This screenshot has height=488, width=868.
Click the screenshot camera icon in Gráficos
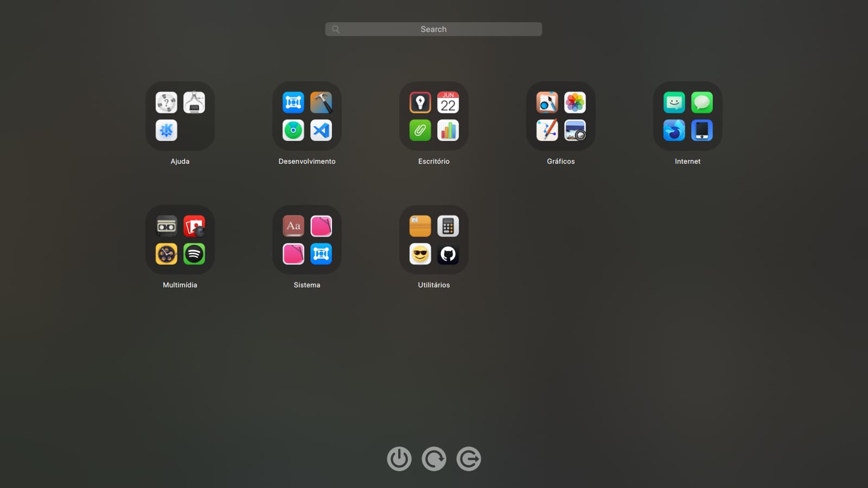[575, 130]
